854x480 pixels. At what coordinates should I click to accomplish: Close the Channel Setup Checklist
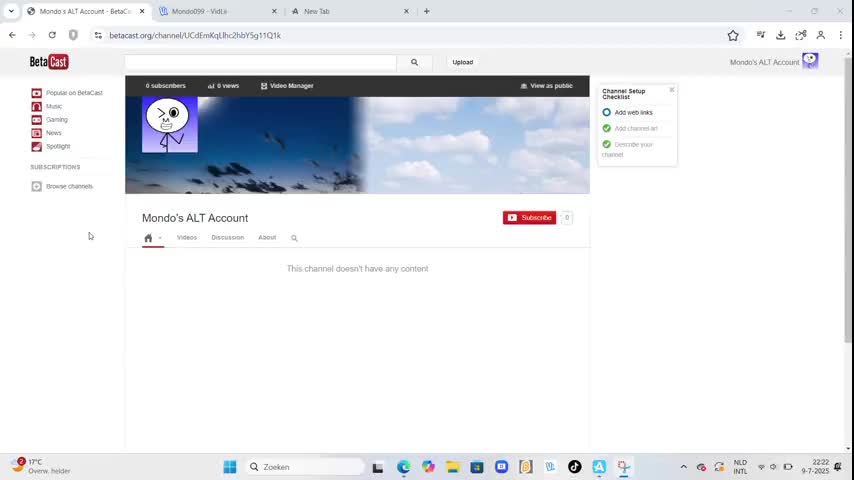672,90
